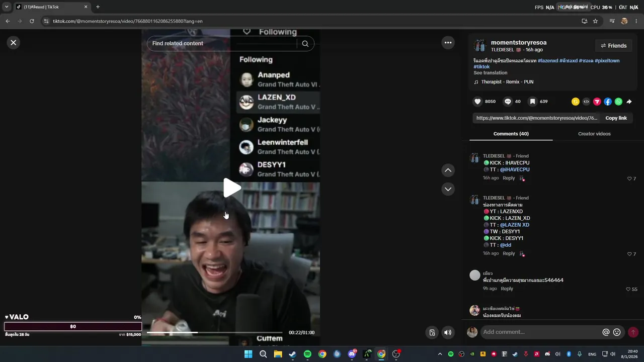The image size is (644, 362).
Task: Open the video's three-dot more options menu
Action: [x=448, y=43]
